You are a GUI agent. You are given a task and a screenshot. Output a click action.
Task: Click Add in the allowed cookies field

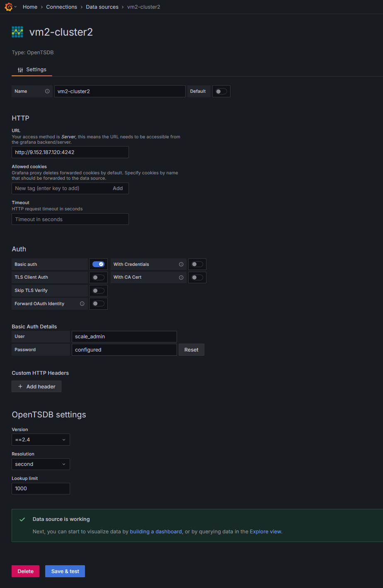tap(118, 188)
